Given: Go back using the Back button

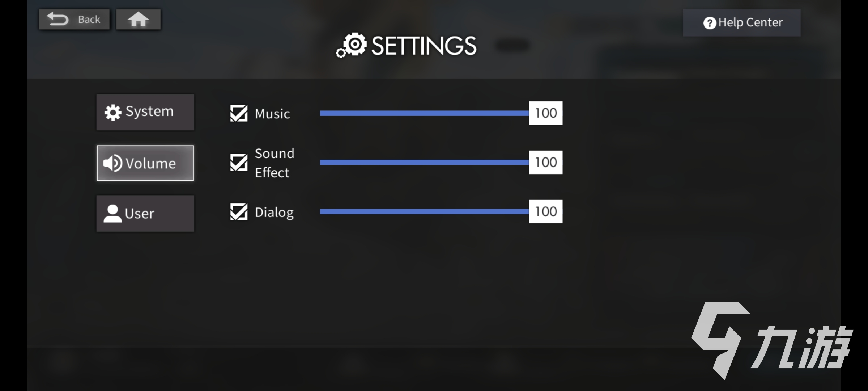Looking at the screenshot, I should [75, 20].
